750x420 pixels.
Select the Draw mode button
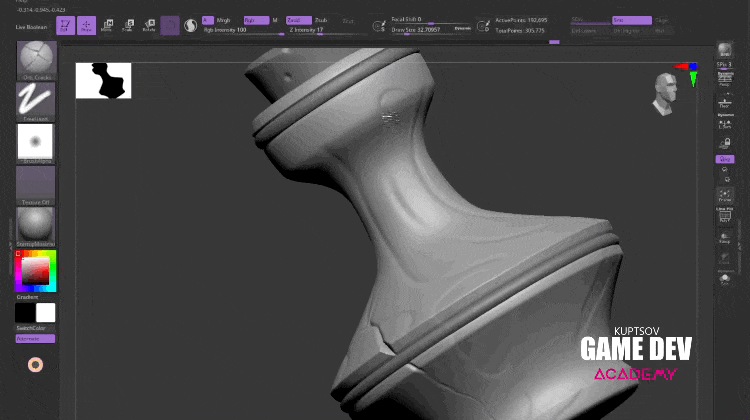(87, 25)
